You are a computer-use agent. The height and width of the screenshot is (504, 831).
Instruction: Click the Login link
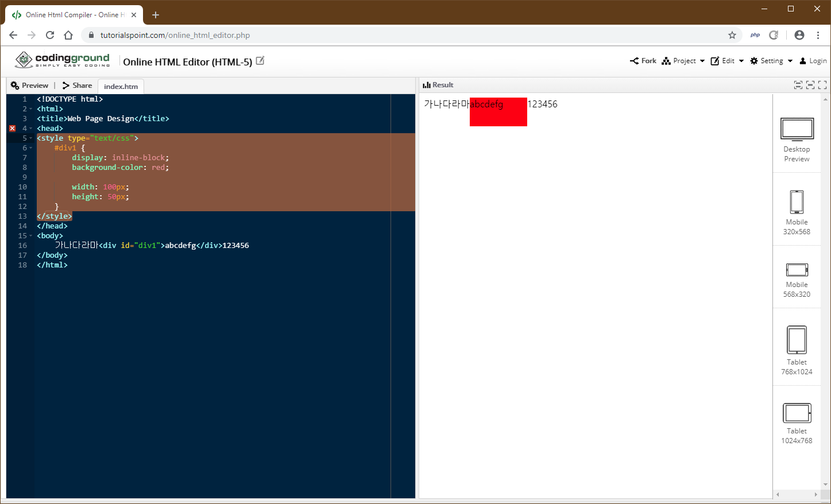[x=813, y=61]
